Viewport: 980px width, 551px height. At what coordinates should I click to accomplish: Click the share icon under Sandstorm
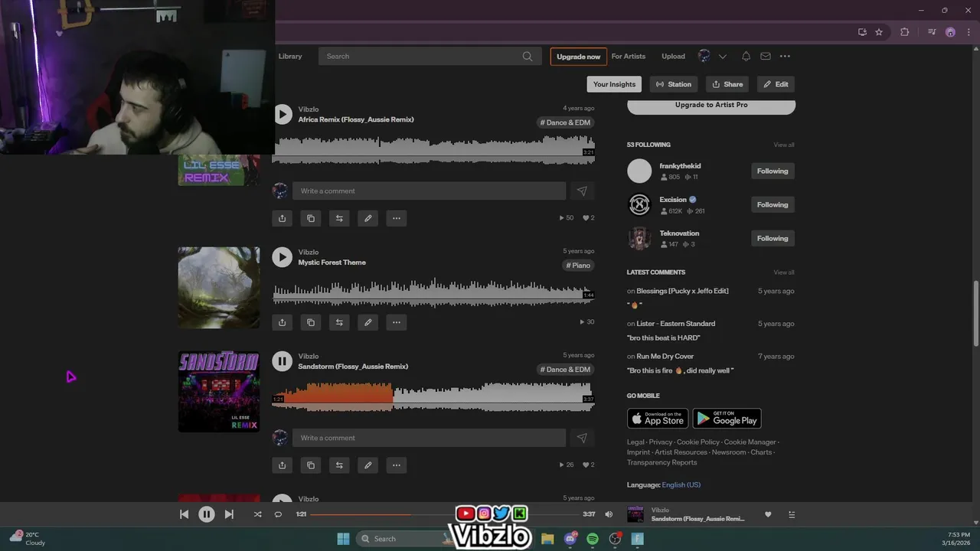coord(282,465)
